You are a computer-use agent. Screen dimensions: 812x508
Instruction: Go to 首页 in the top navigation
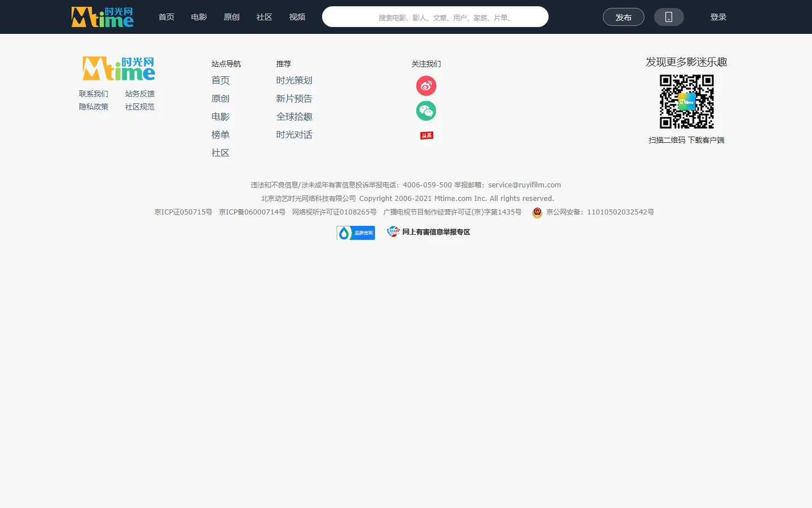tap(166, 17)
